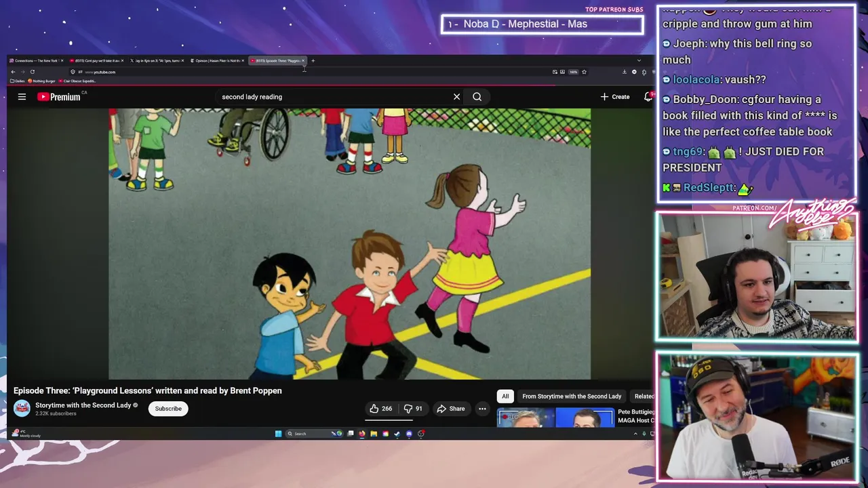Open browser zoom level indicator
The image size is (868, 488).
pos(573,72)
